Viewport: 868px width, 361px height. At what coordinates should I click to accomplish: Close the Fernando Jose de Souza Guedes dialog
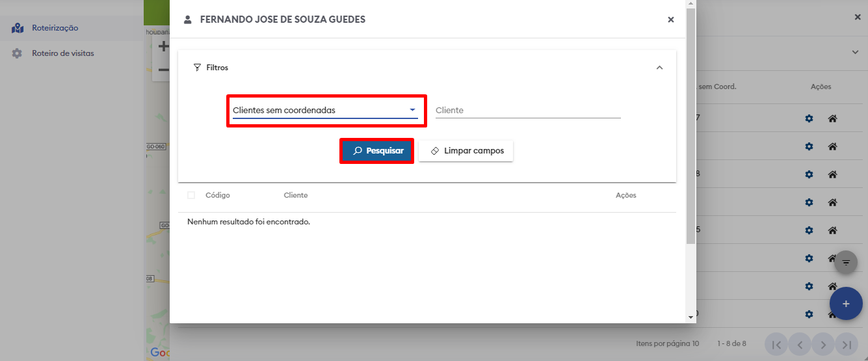(x=671, y=20)
